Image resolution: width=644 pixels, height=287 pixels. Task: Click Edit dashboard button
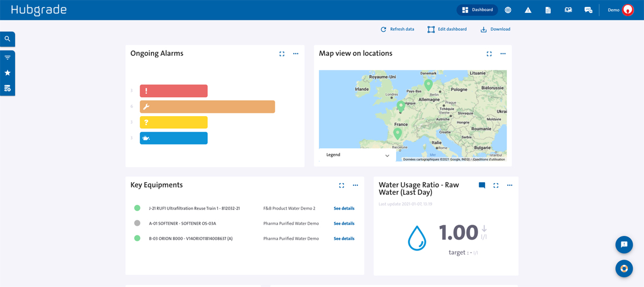click(x=447, y=30)
